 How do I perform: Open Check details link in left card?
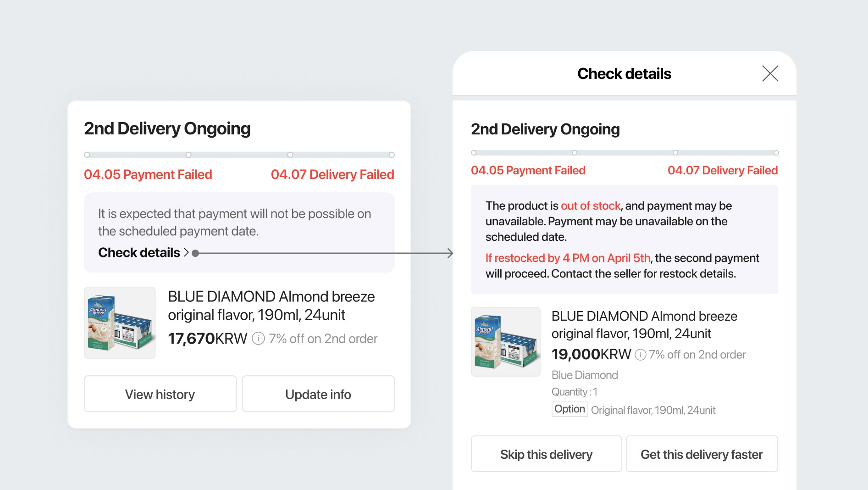pos(139,252)
